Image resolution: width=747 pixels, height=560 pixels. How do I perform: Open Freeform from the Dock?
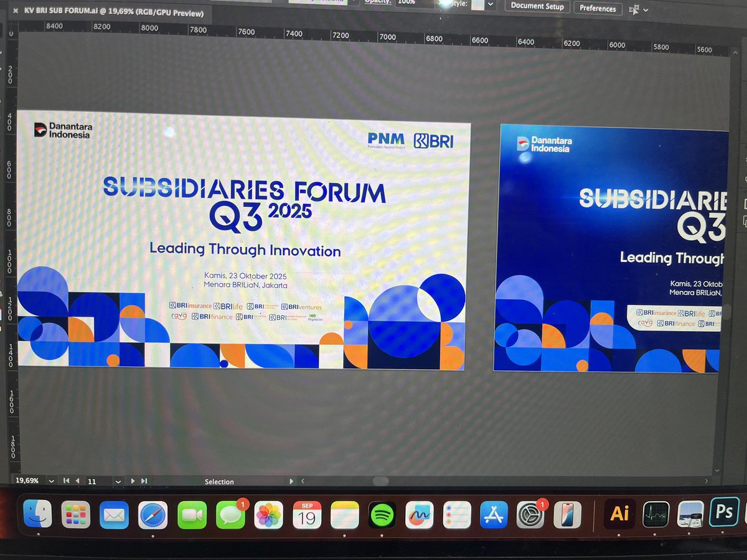tap(419, 515)
